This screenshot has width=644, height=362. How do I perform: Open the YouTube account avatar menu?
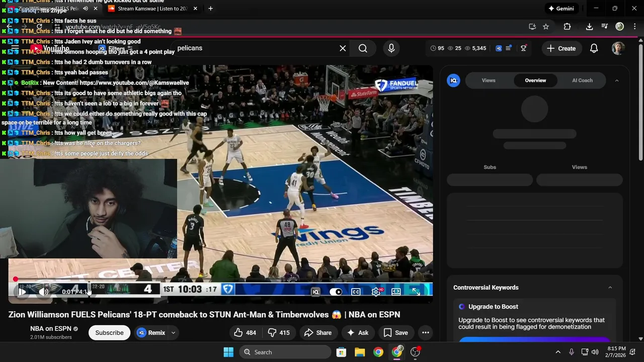pos(618,48)
